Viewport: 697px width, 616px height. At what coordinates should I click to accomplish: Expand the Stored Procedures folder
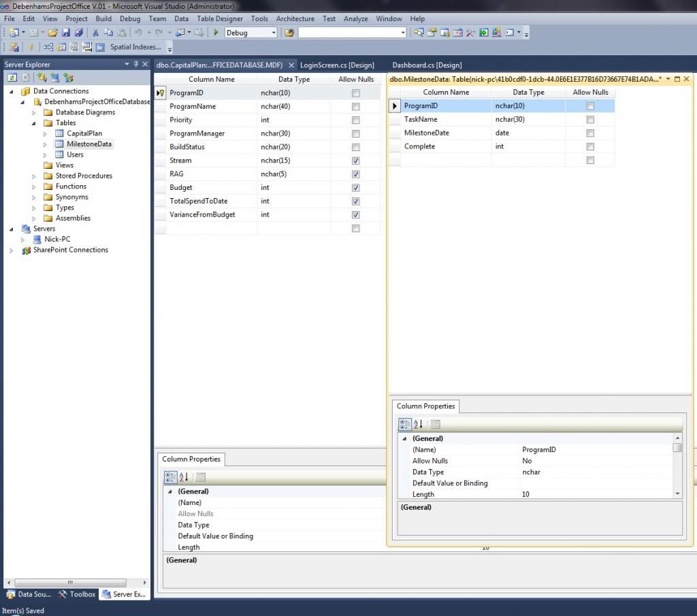point(34,176)
